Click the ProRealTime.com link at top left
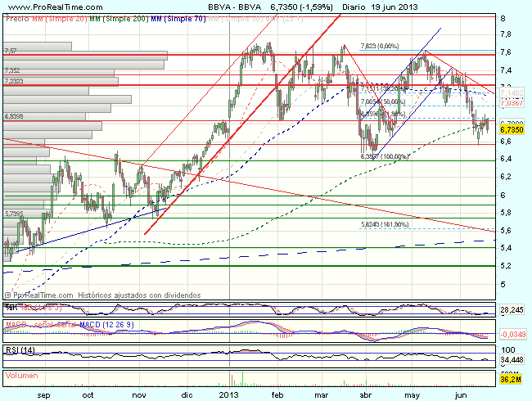 tap(34, 6)
